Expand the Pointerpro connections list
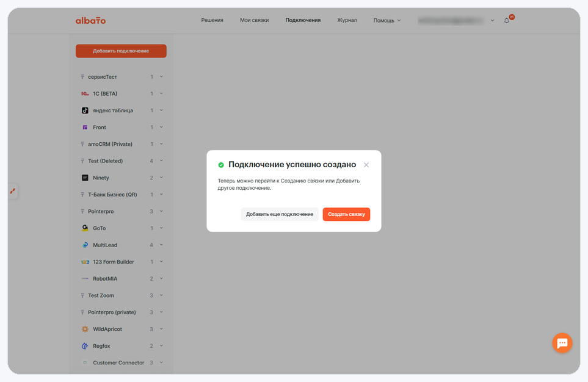 pyautogui.click(x=161, y=211)
